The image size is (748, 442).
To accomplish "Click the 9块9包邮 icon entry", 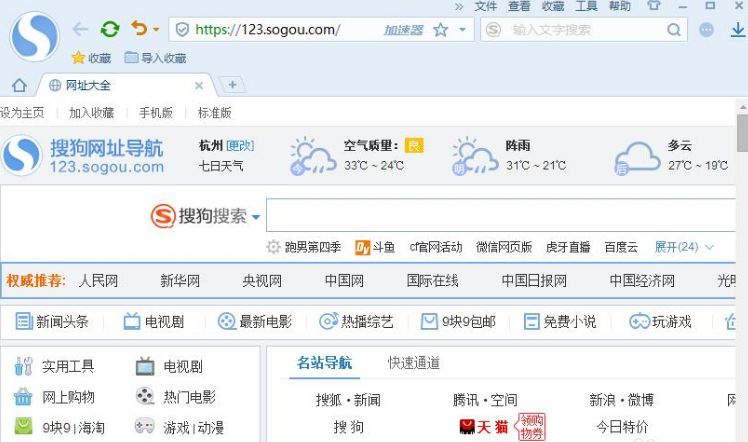I will coord(458,321).
